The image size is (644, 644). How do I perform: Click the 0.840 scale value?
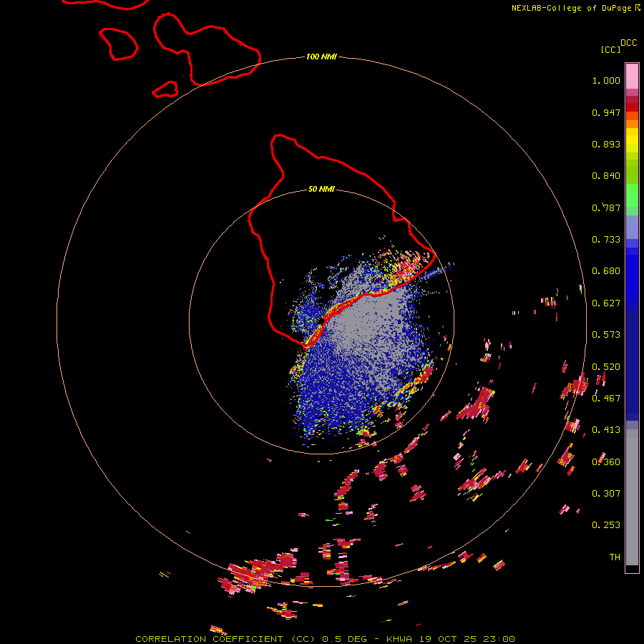point(606,176)
